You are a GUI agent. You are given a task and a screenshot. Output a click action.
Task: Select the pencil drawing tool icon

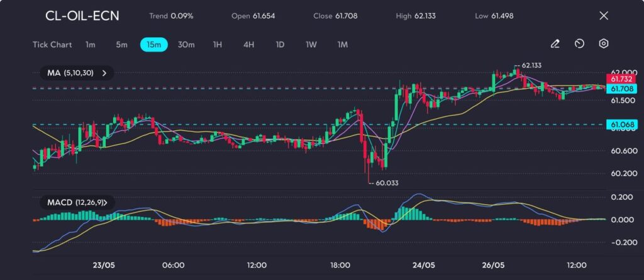tap(555, 44)
